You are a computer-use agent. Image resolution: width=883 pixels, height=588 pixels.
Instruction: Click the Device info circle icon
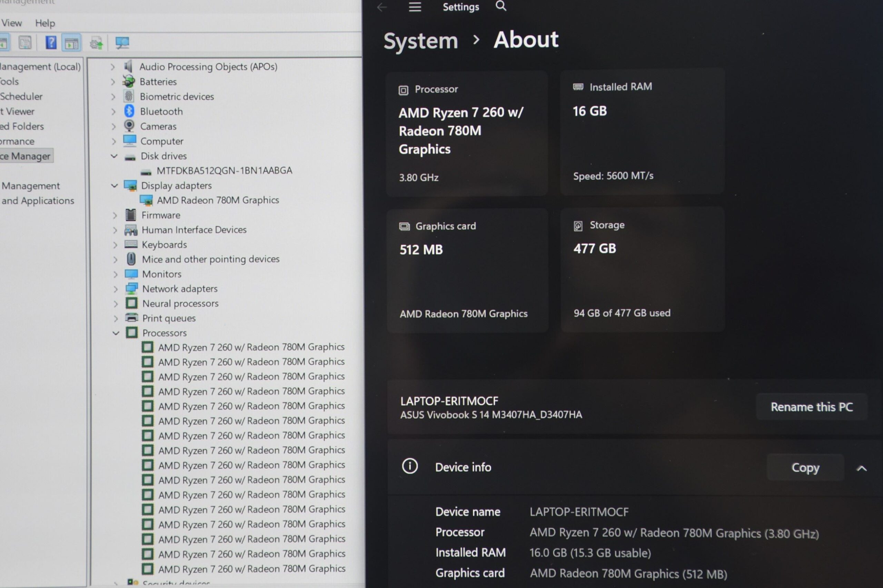click(410, 466)
